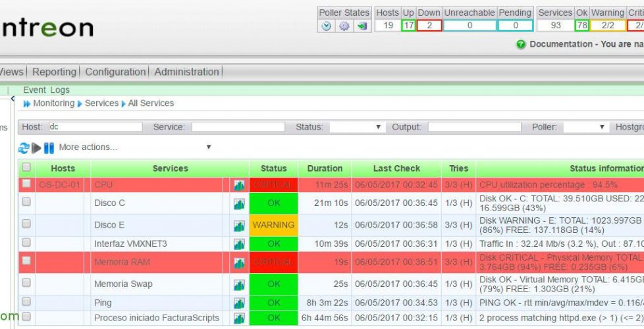Click the Monitoring breadcrumb link

[x=54, y=103]
